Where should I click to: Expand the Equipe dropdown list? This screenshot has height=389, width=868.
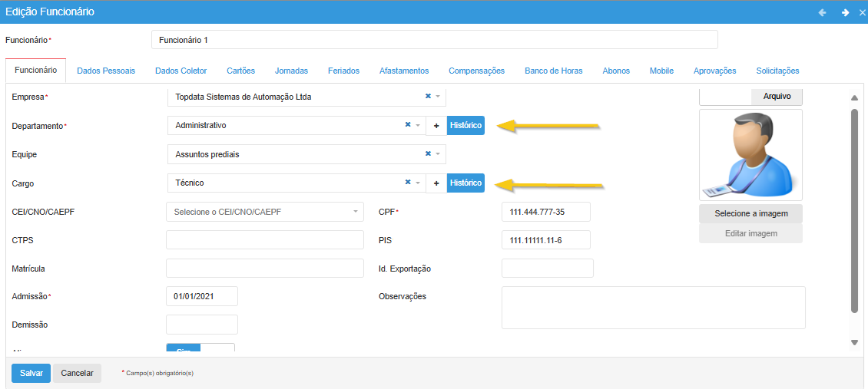point(438,154)
